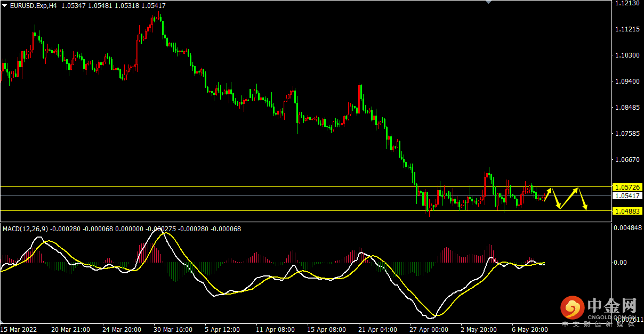The image size is (644, 334).
Task: Click the 27 Apr 00:00 time label
Action: pos(429,329)
